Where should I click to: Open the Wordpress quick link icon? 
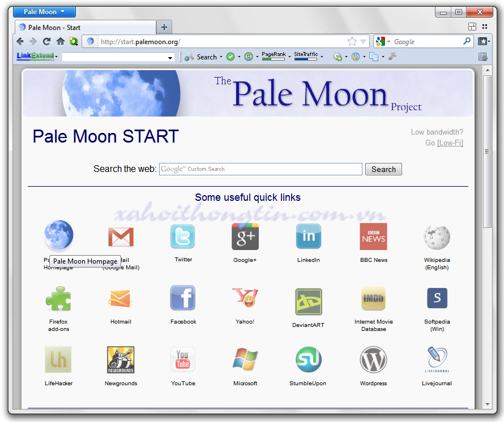373,359
